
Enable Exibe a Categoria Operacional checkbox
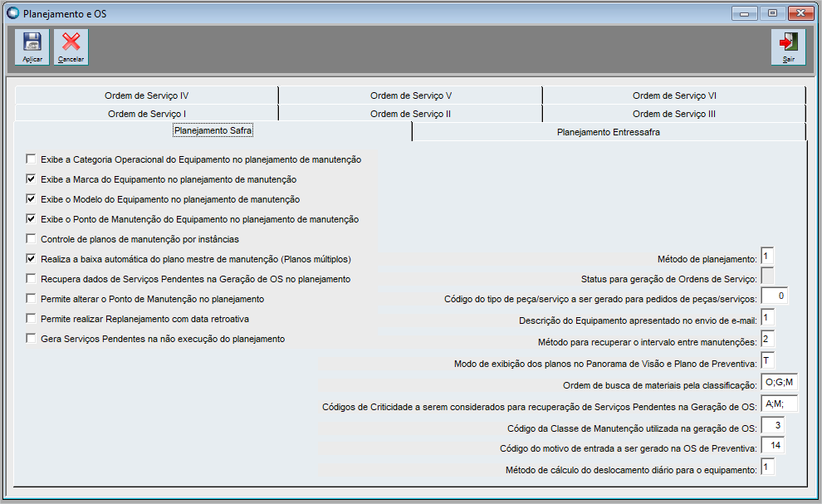(x=31, y=159)
